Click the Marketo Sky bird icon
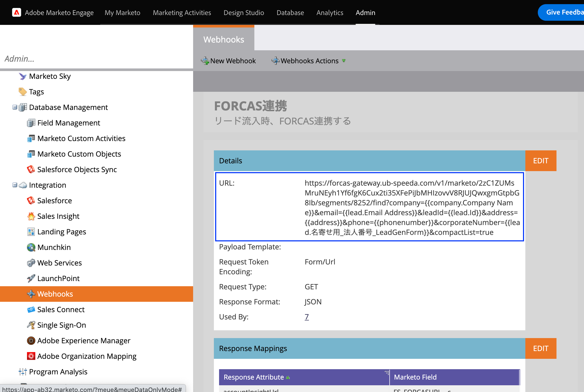 [x=23, y=76]
